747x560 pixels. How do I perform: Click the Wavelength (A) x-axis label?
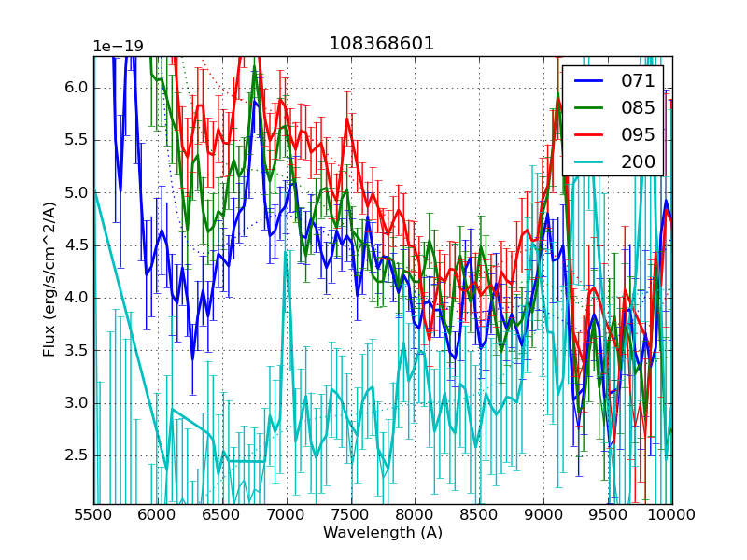(382, 533)
